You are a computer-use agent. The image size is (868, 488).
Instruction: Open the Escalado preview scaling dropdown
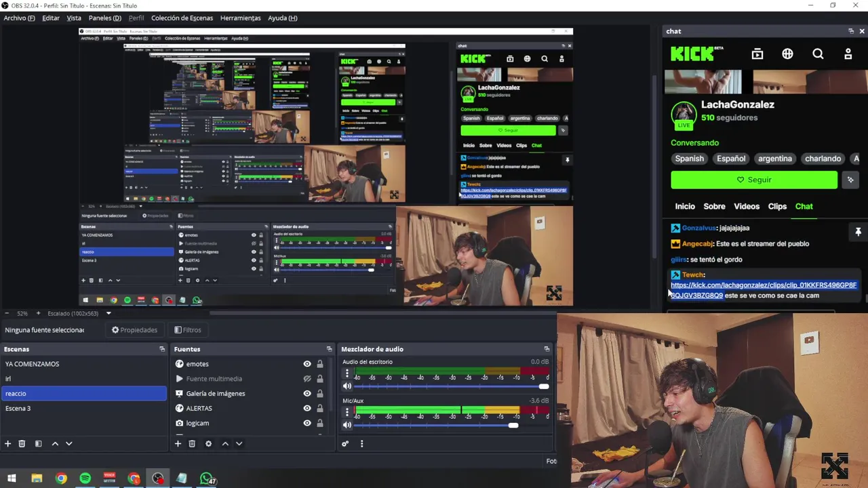tap(108, 313)
